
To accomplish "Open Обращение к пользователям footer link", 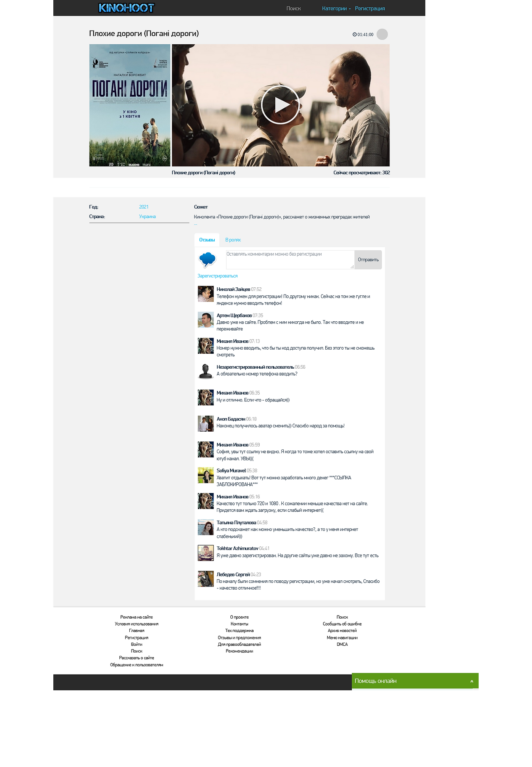I will point(137,665).
